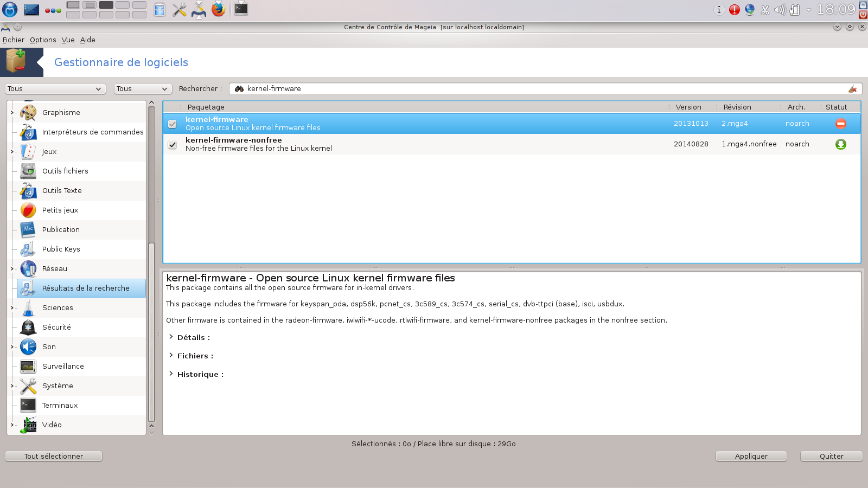Image resolution: width=868 pixels, height=488 pixels.
Task: Click the green install status icon for kernel-firmware-nonfree
Action: point(841,144)
